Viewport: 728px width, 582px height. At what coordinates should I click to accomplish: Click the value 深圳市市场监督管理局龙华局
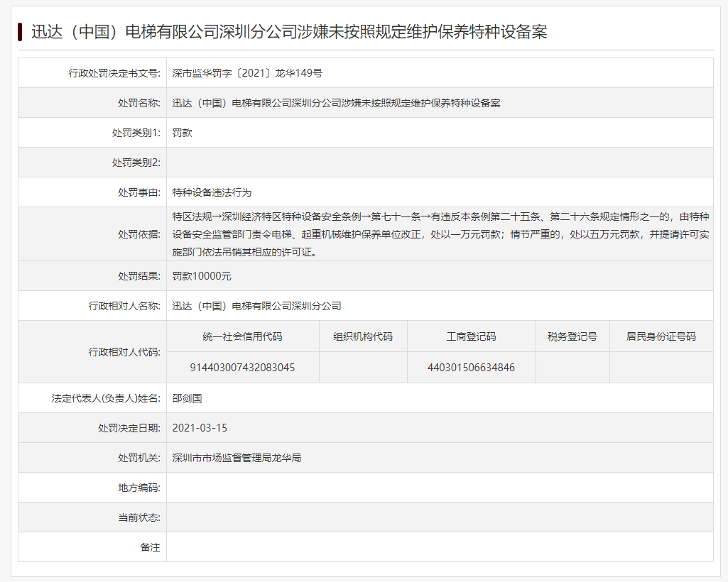coord(237,458)
